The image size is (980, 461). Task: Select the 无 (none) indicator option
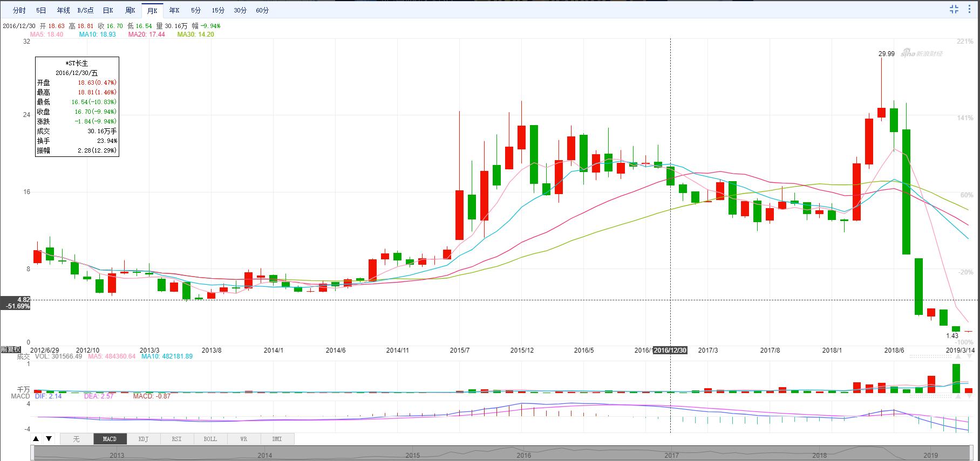pos(76,439)
